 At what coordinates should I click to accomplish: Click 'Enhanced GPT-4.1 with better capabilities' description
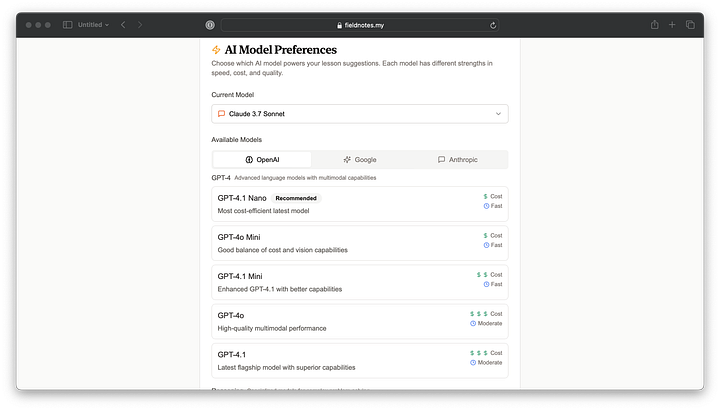click(x=280, y=289)
